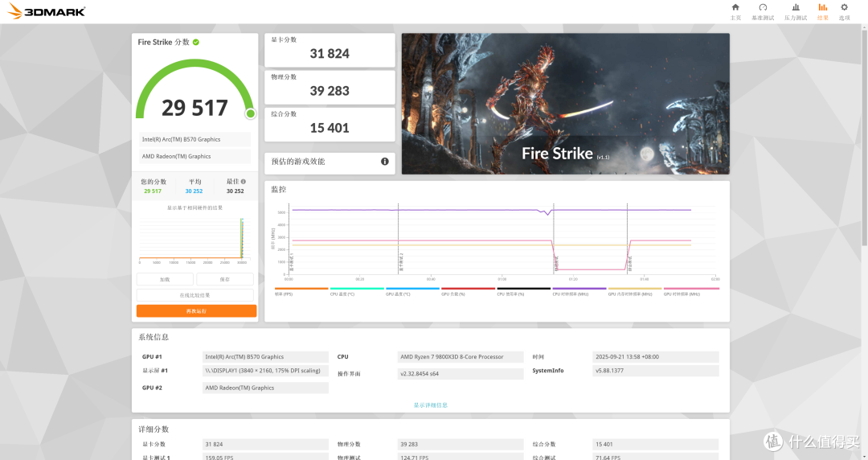Image resolution: width=868 pixels, height=460 pixels.
Task: Open the Results (结果) section
Action: tap(823, 11)
